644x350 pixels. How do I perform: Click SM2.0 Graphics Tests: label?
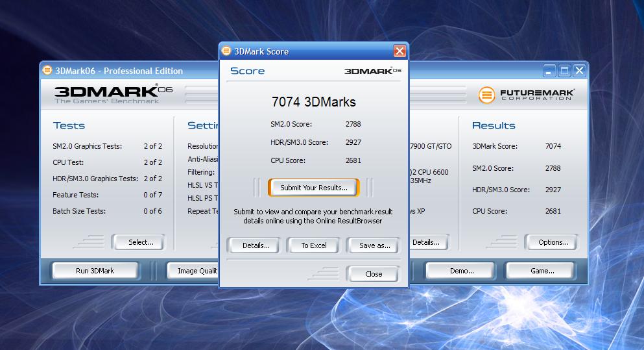87,146
